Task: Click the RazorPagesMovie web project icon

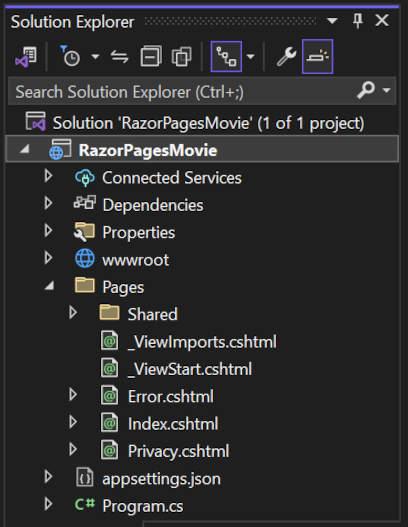Action: coord(60,149)
